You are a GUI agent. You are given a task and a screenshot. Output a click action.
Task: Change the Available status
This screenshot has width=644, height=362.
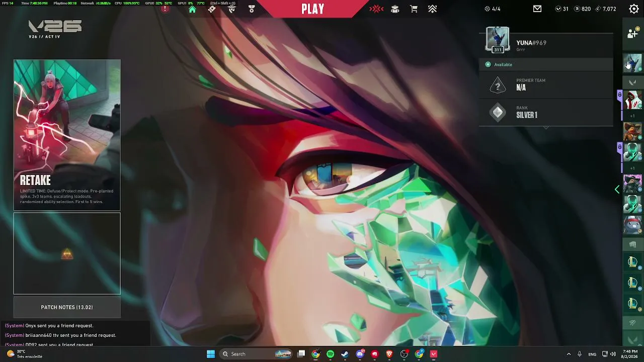[546, 64]
